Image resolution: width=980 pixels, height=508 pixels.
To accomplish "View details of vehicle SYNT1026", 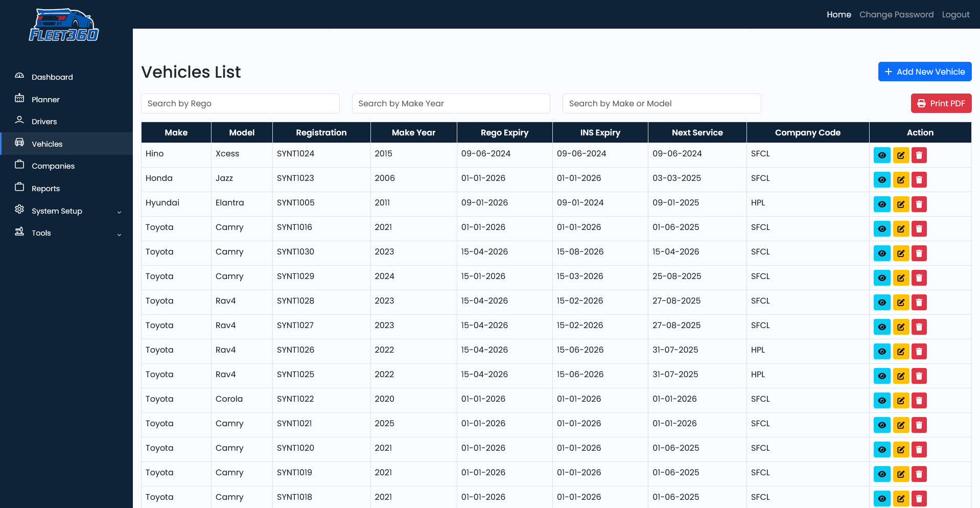I will click(882, 352).
